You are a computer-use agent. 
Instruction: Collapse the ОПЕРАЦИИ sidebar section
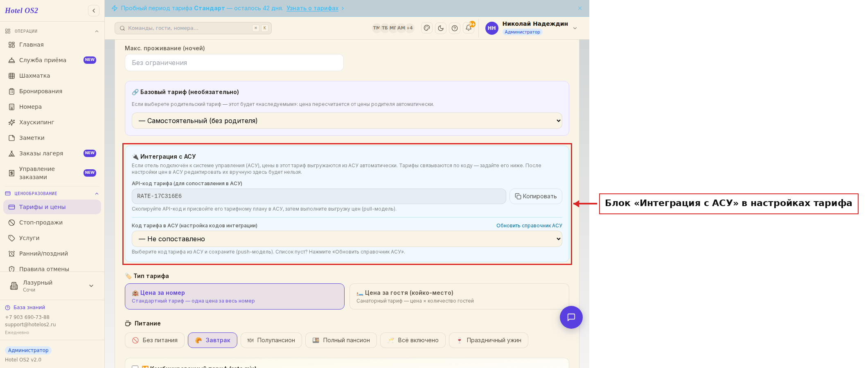coord(97,31)
